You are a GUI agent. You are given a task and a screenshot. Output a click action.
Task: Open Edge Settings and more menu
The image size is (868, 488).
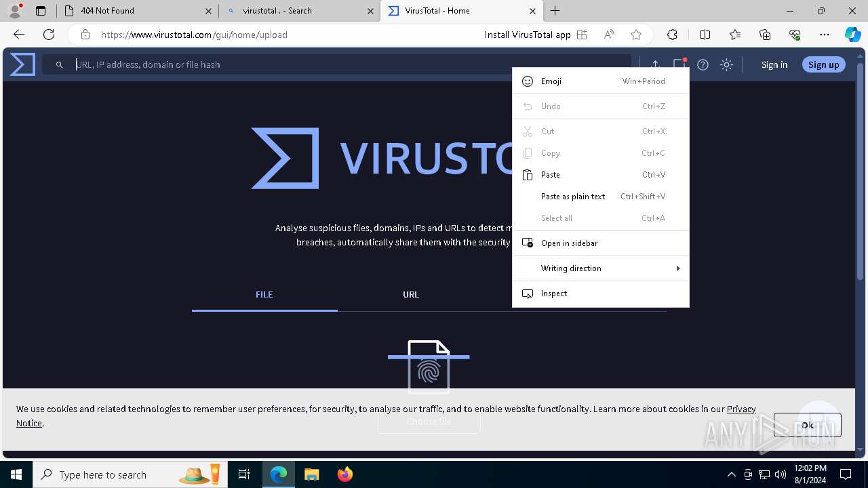[x=825, y=35]
